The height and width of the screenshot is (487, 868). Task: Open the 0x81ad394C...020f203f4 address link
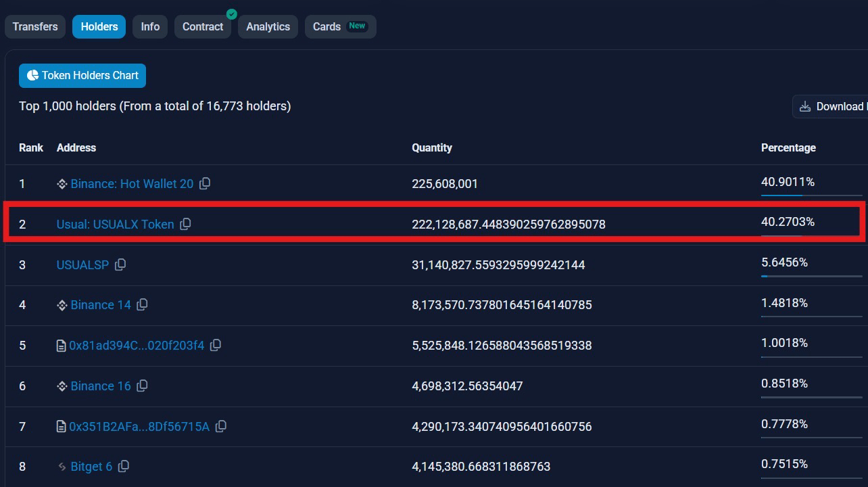click(x=137, y=345)
